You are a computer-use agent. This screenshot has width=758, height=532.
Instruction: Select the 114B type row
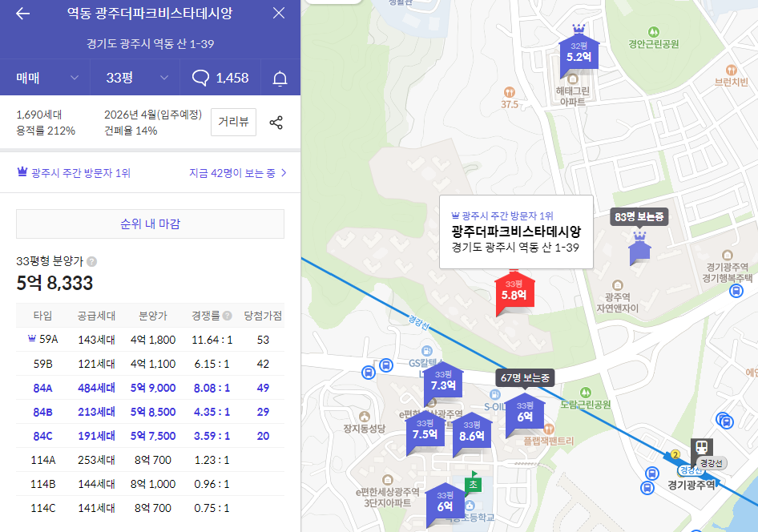151,484
